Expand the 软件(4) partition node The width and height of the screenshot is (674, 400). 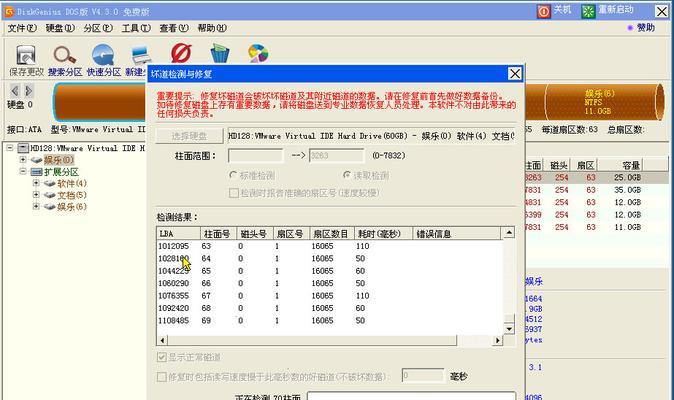click(x=36, y=183)
